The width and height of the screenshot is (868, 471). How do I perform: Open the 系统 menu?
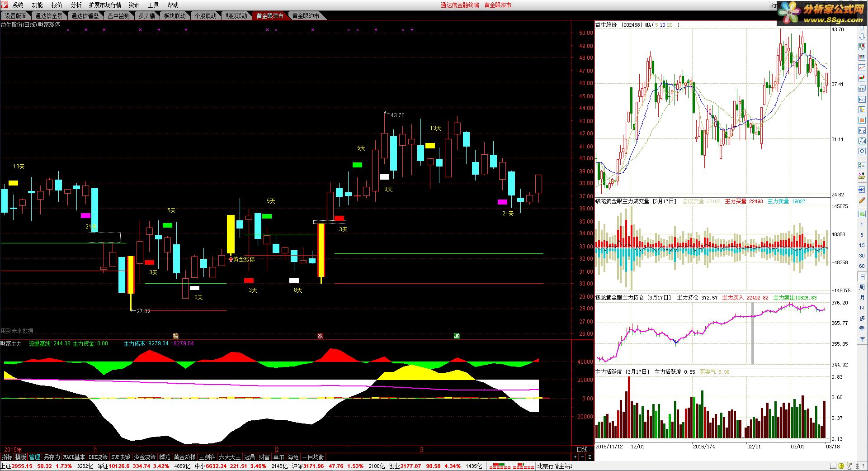tap(18, 5)
